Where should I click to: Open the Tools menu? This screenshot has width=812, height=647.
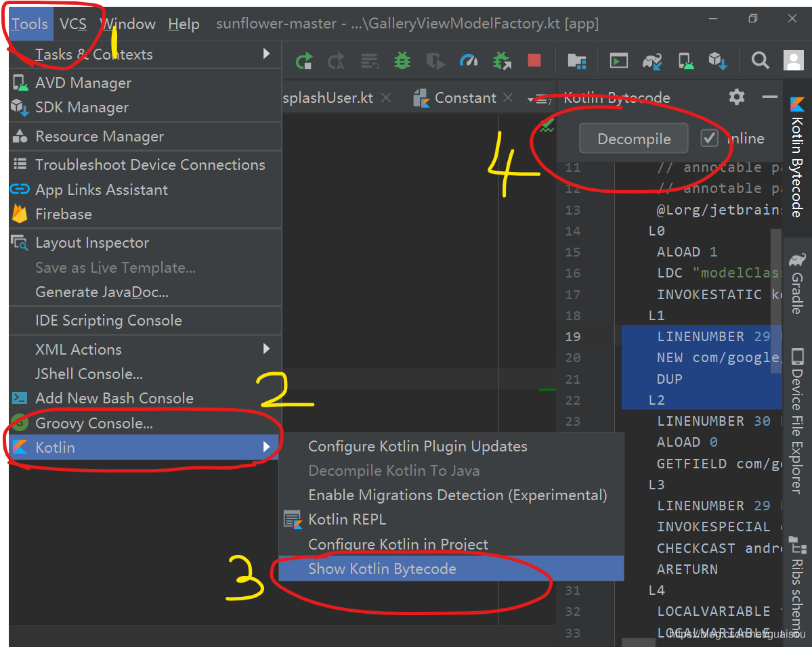30,24
